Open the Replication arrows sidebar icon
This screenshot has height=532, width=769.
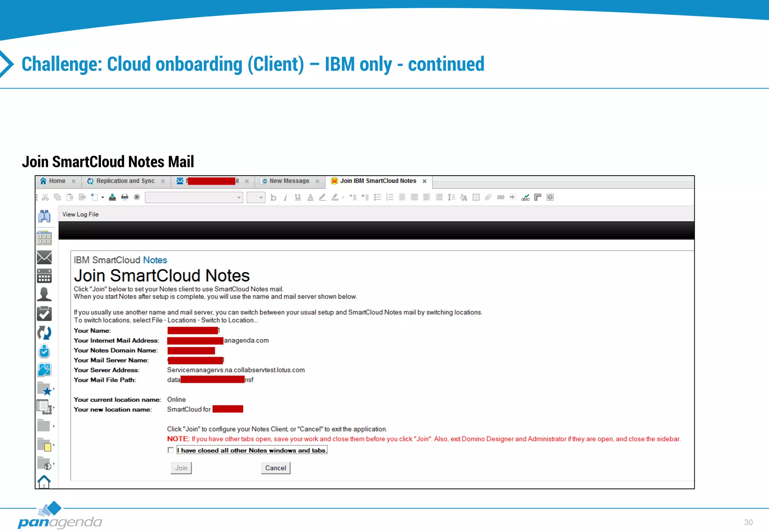click(44, 333)
